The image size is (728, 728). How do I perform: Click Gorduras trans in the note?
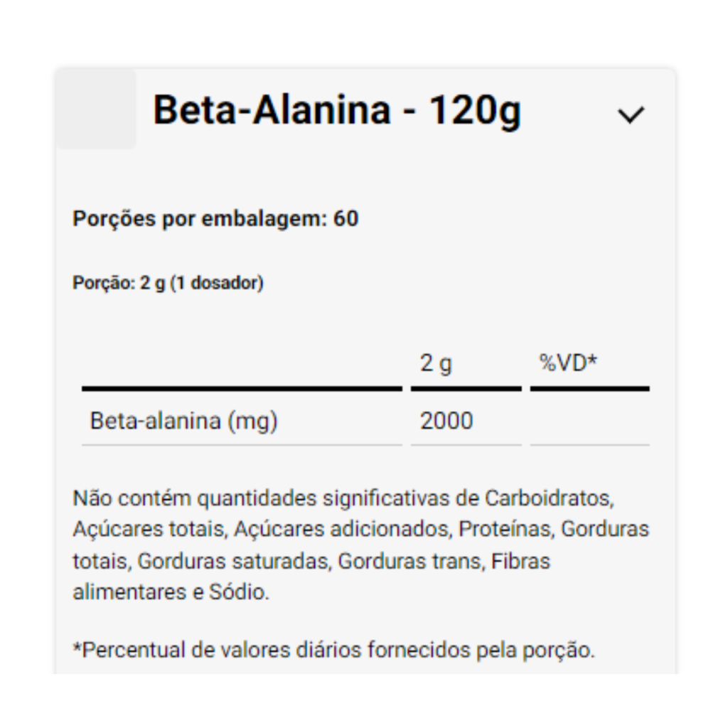click(x=410, y=561)
